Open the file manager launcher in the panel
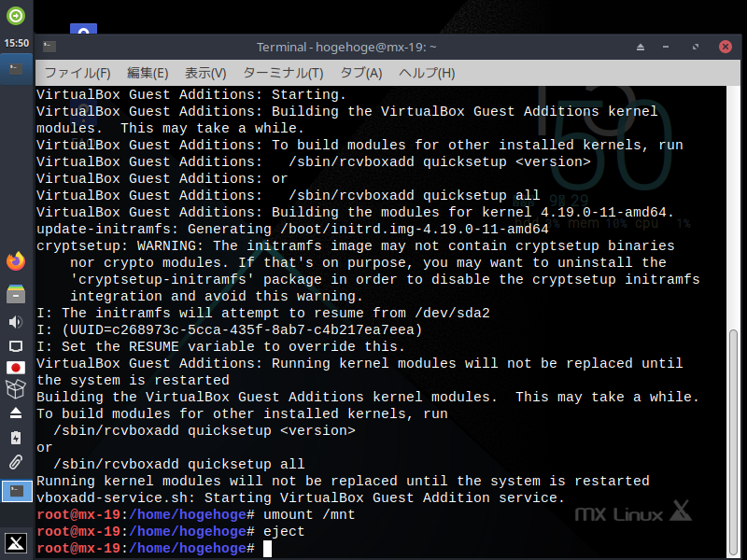This screenshot has height=560, width=747. tap(16, 294)
